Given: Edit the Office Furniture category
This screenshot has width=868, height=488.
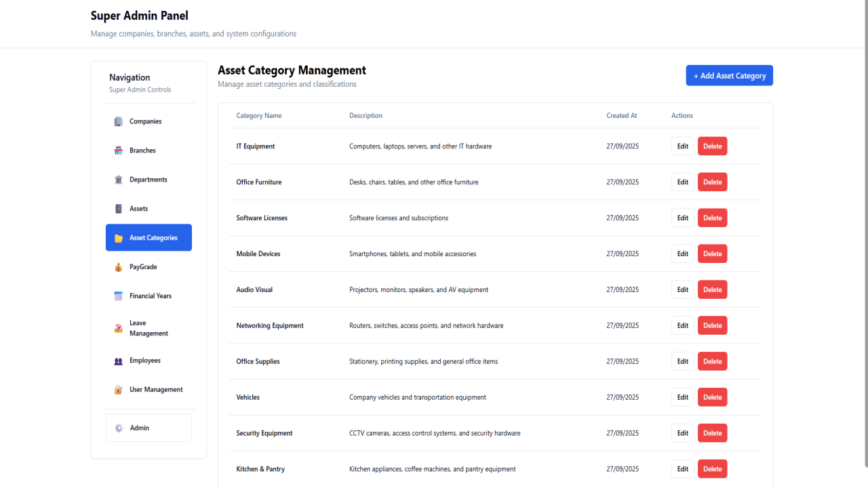Looking at the screenshot, I should 682,182.
